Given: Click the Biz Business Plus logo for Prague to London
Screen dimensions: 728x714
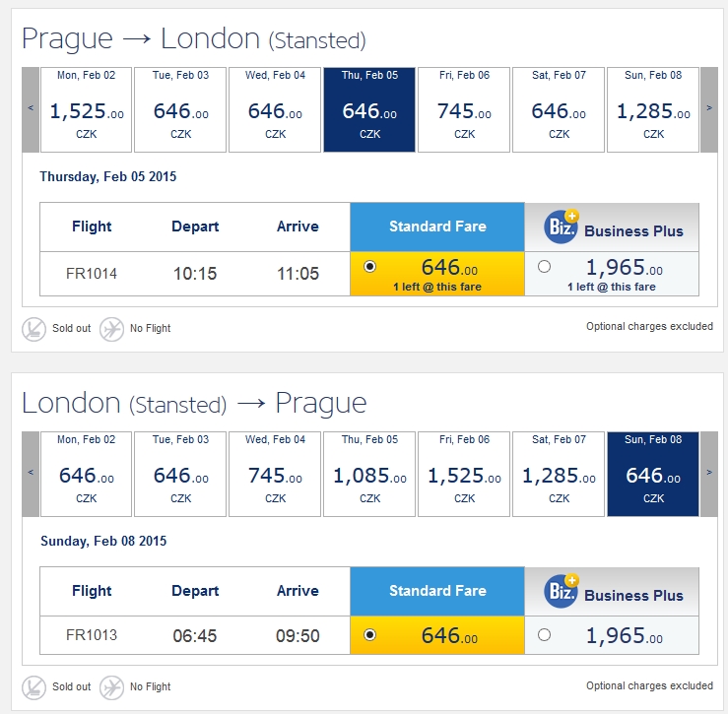Looking at the screenshot, I should point(562,227).
